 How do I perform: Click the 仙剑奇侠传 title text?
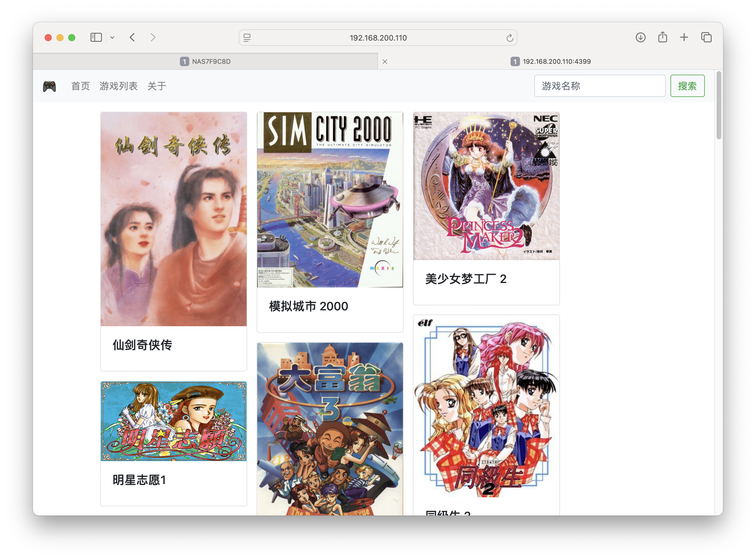(142, 345)
